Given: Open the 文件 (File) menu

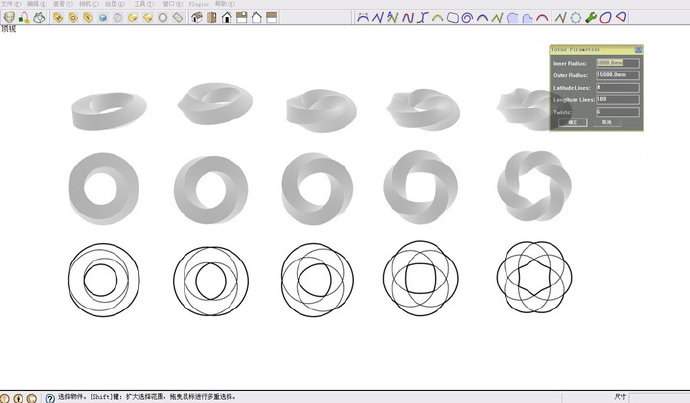Looking at the screenshot, I should point(10,4).
